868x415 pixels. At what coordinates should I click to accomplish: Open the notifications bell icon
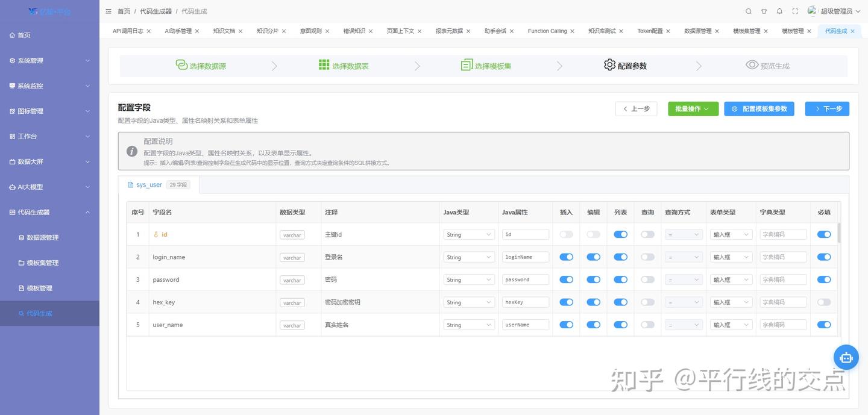pyautogui.click(x=779, y=11)
